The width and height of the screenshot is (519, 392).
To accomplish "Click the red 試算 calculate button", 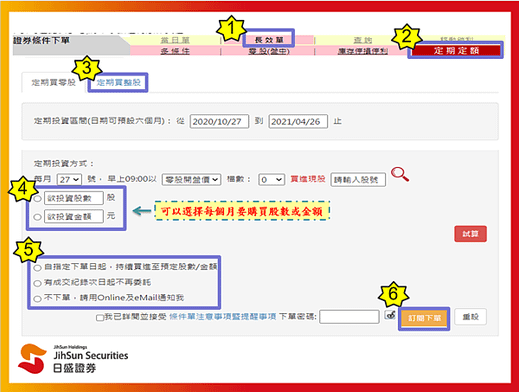I will coord(470,234).
